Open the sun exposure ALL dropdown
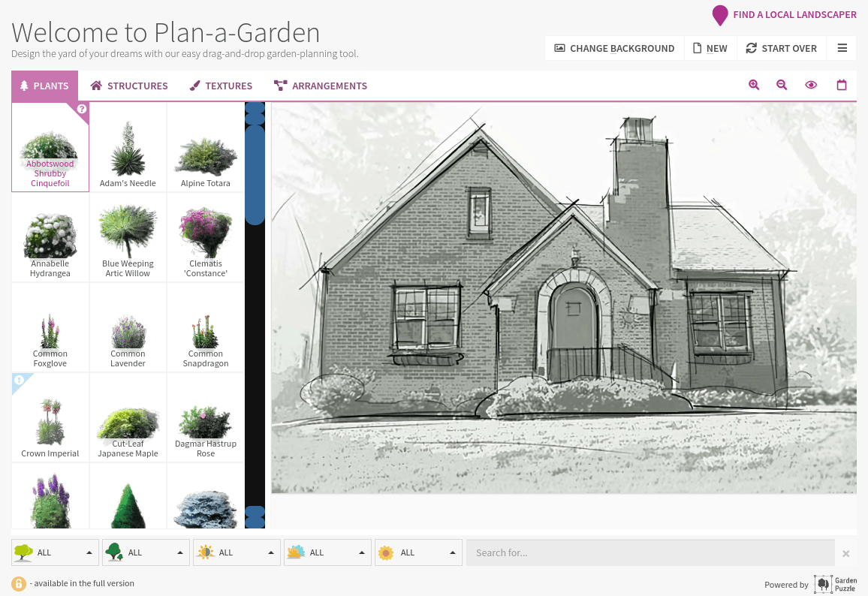Viewport: 868px width, 596px height. tap(237, 552)
